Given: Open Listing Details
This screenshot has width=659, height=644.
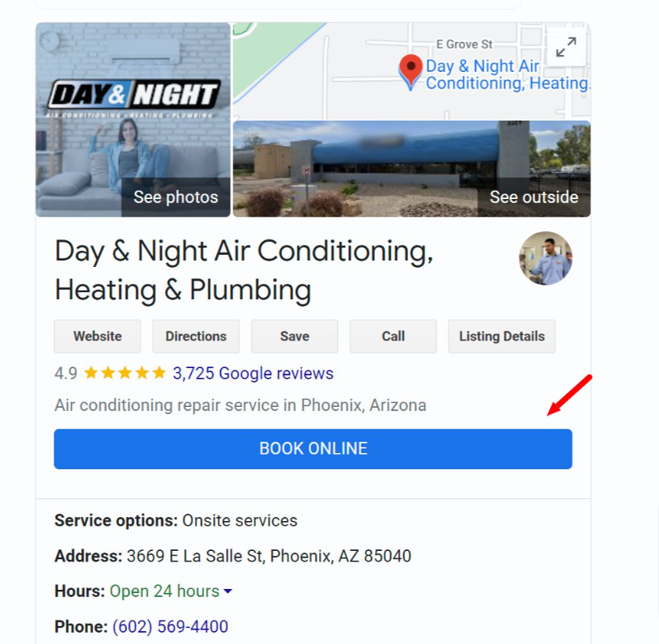Looking at the screenshot, I should pyautogui.click(x=502, y=337).
